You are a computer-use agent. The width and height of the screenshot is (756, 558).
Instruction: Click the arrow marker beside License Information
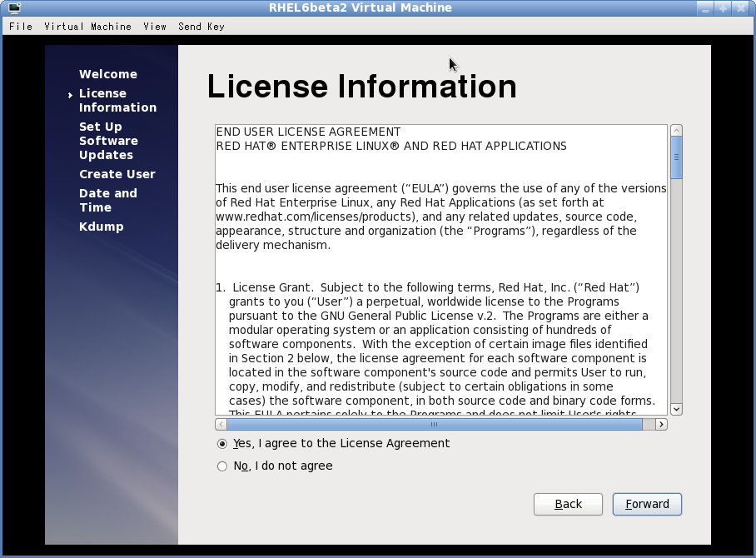[x=70, y=95]
